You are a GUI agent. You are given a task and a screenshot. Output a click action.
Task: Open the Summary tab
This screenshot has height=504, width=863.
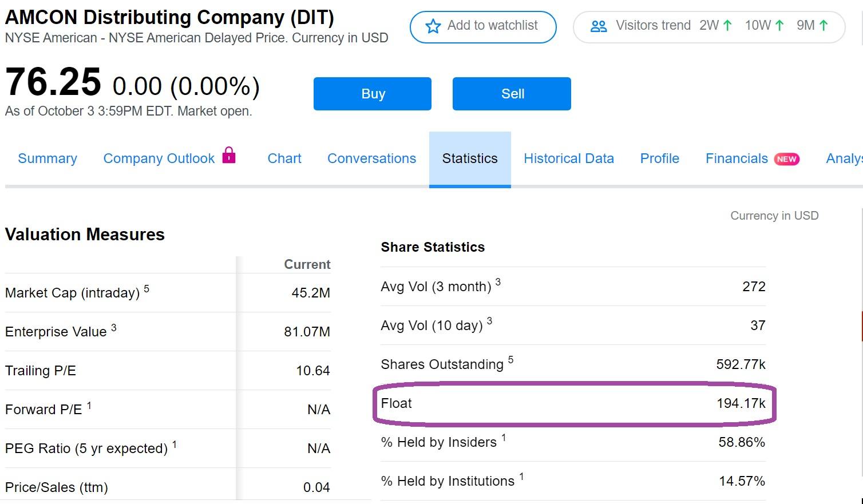(x=47, y=158)
